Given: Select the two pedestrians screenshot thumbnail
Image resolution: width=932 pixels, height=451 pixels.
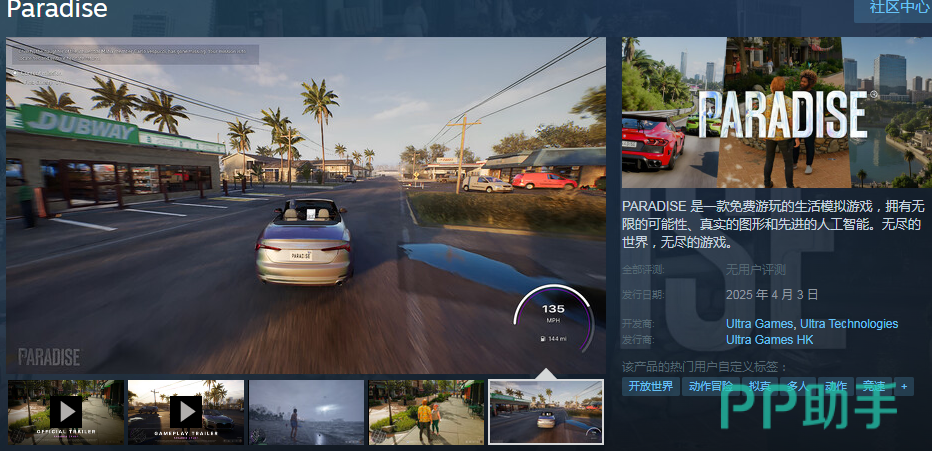Looking at the screenshot, I should (427, 411).
